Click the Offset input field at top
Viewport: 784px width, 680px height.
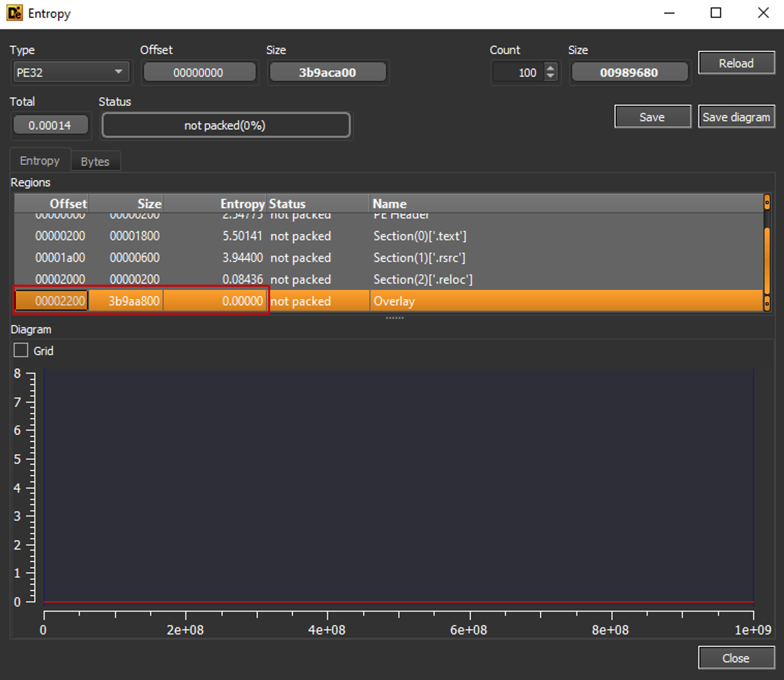tap(199, 73)
